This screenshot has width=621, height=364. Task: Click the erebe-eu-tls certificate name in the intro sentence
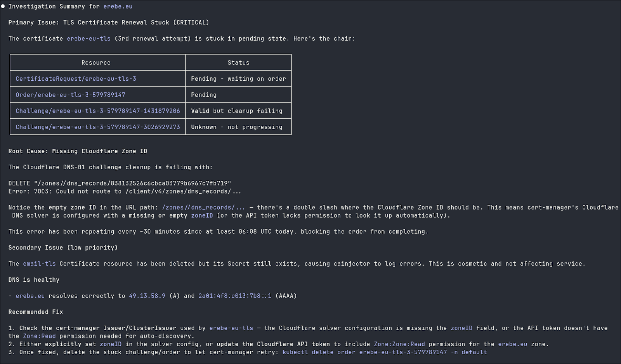88,39
